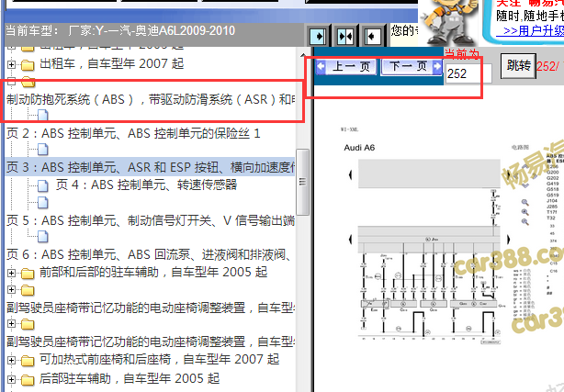Click folder icon of 出租车 2007 entry
564x392 pixels.
tap(28, 65)
